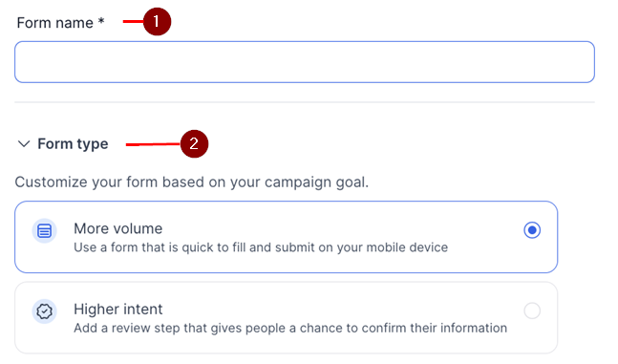
Task: Click annotation marker number 1
Action: click(157, 21)
